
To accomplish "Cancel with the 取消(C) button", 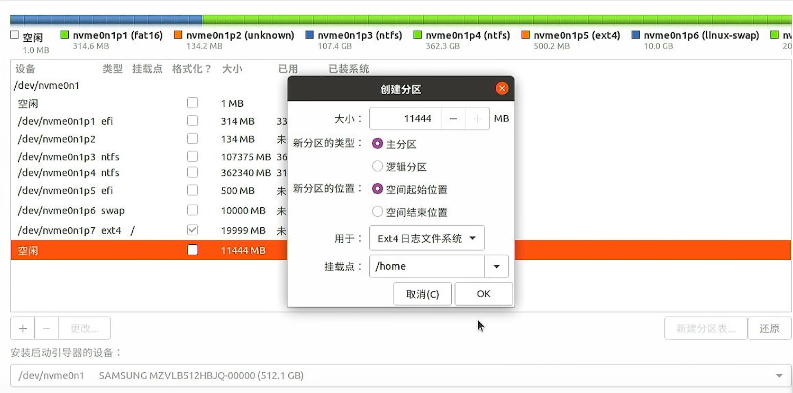I will tap(422, 294).
